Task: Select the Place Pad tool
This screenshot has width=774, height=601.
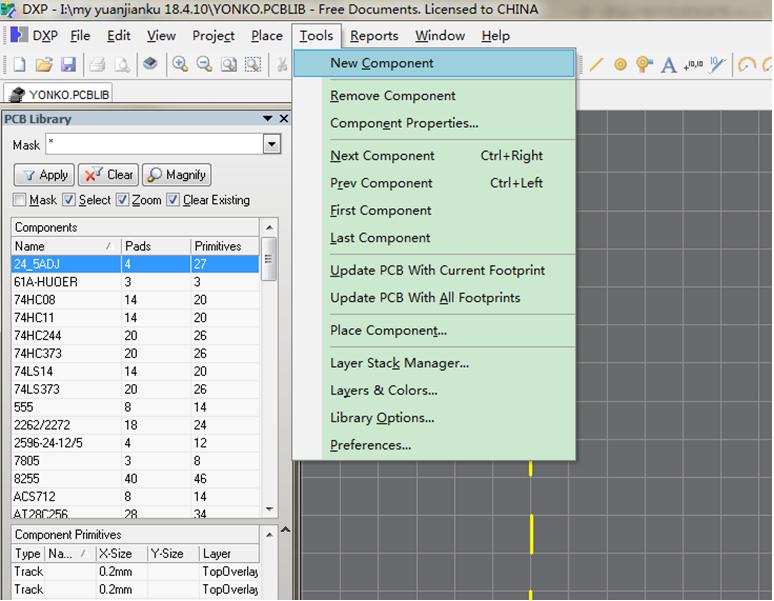Action: point(620,65)
